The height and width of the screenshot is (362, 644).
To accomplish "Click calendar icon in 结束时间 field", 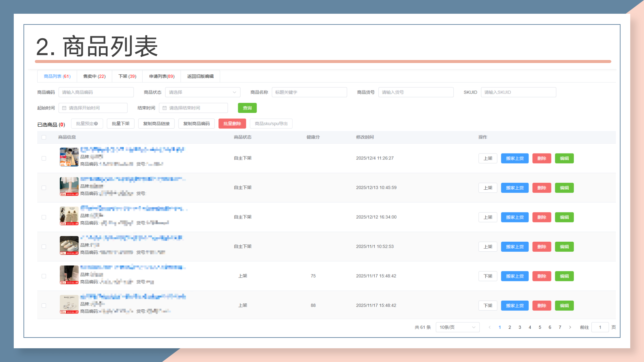I will coord(164,108).
